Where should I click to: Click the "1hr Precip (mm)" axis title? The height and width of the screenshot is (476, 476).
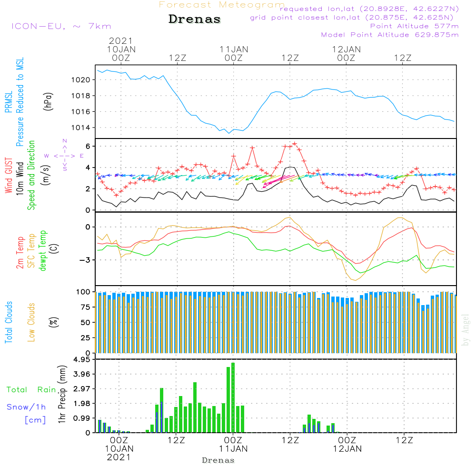click(62, 394)
